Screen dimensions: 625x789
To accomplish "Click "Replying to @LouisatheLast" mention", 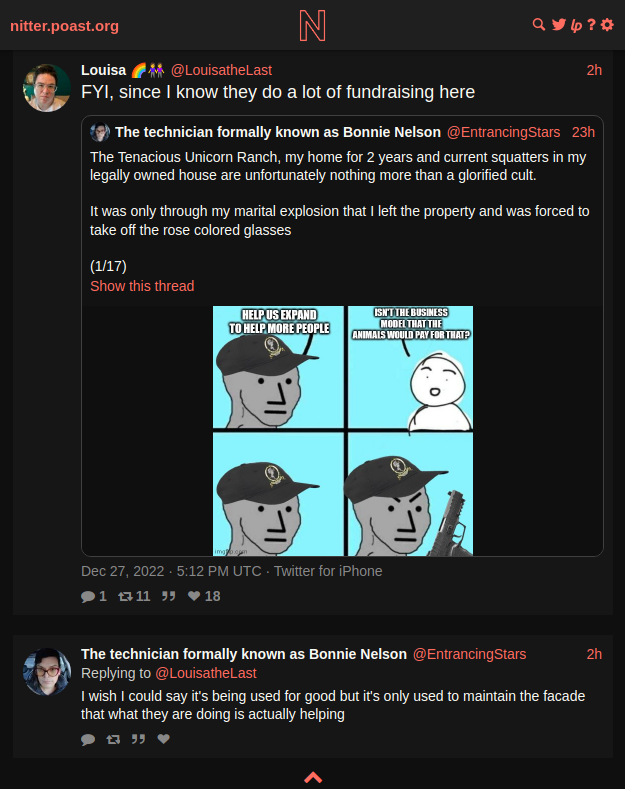I will pos(206,673).
